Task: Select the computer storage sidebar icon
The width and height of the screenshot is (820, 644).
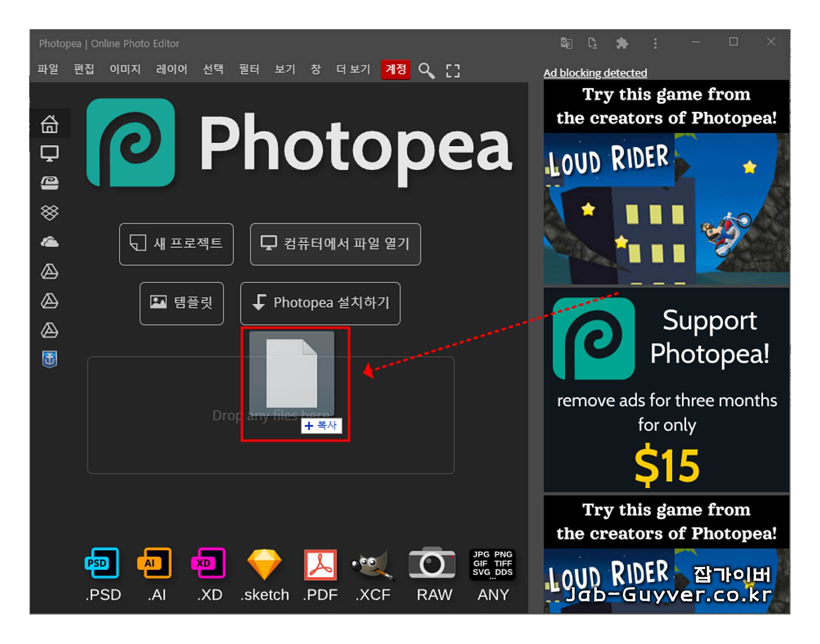Action: coord(50,153)
